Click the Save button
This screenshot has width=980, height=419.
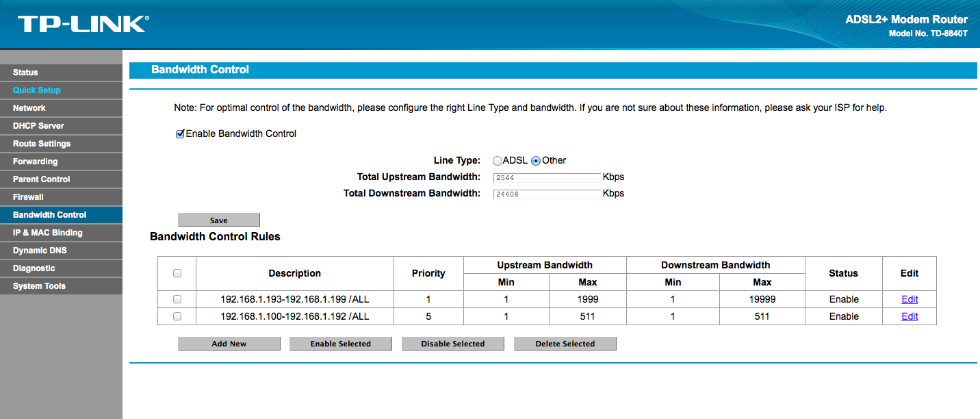(x=219, y=220)
